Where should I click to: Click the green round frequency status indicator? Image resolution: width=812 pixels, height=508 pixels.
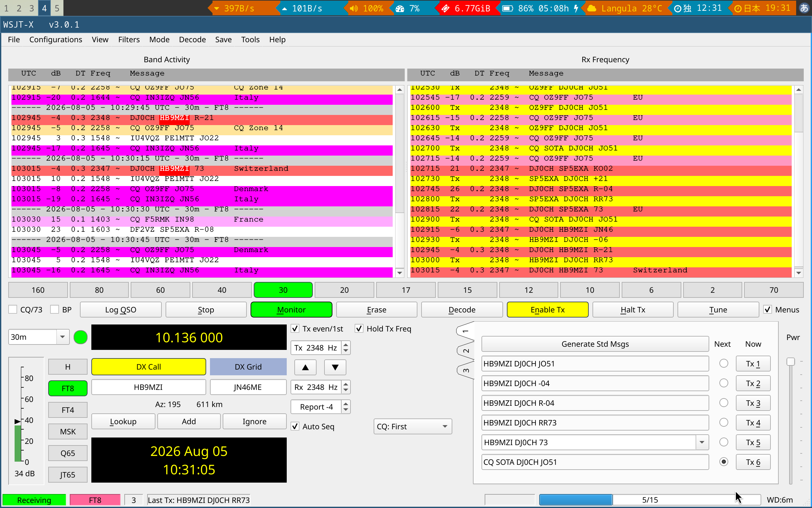pyautogui.click(x=81, y=337)
